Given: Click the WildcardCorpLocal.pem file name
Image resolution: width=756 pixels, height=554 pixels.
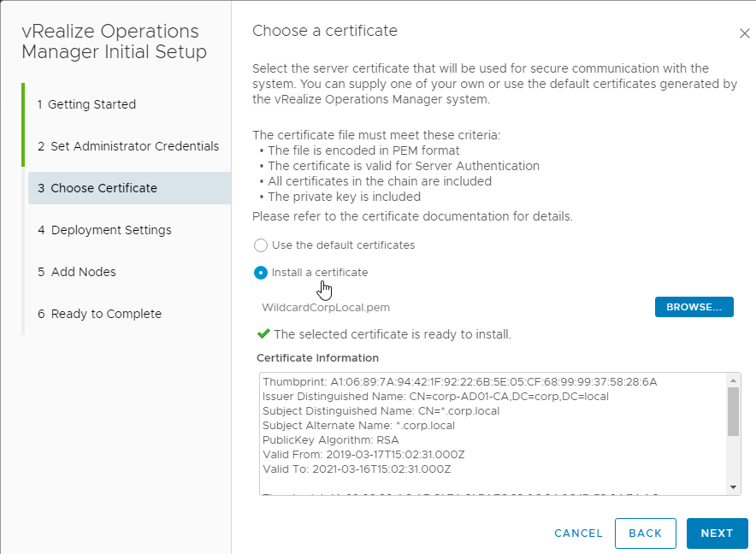Looking at the screenshot, I should (x=326, y=308).
